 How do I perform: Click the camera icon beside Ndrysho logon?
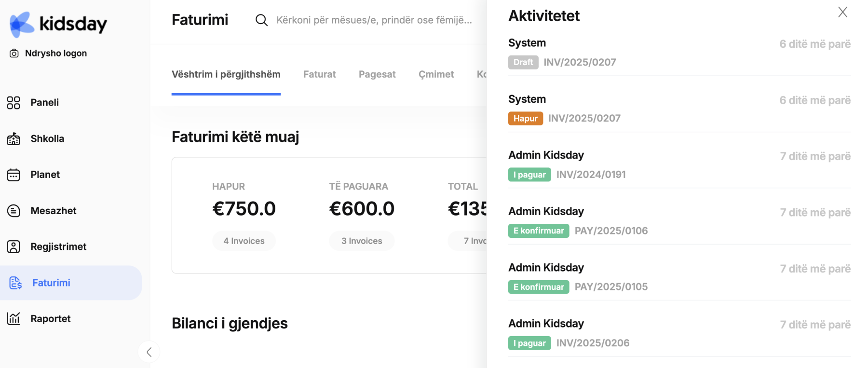pyautogui.click(x=14, y=54)
